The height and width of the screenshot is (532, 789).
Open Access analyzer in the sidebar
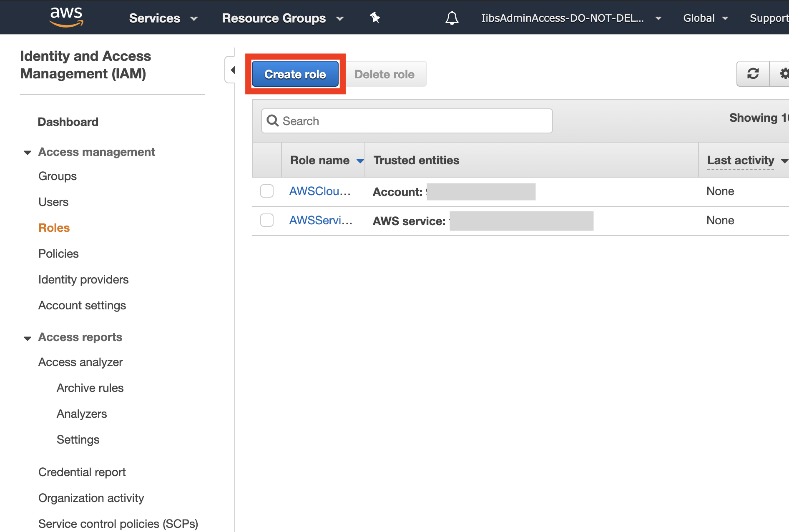point(80,362)
